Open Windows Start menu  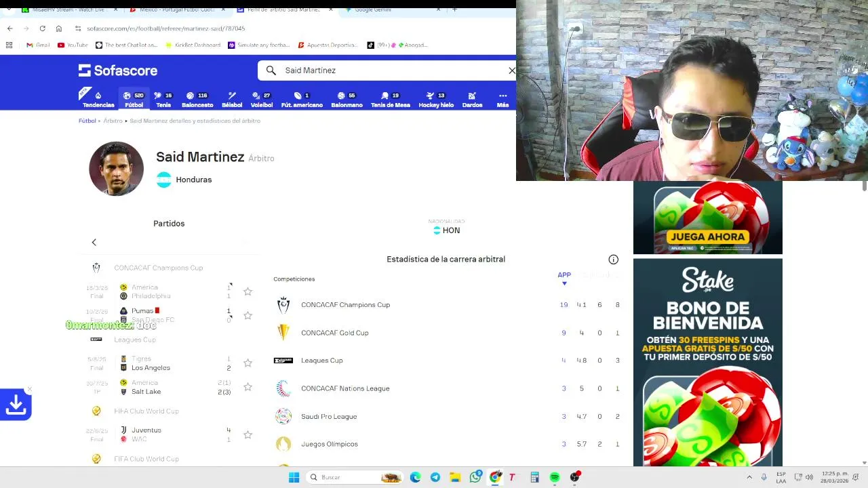click(294, 477)
